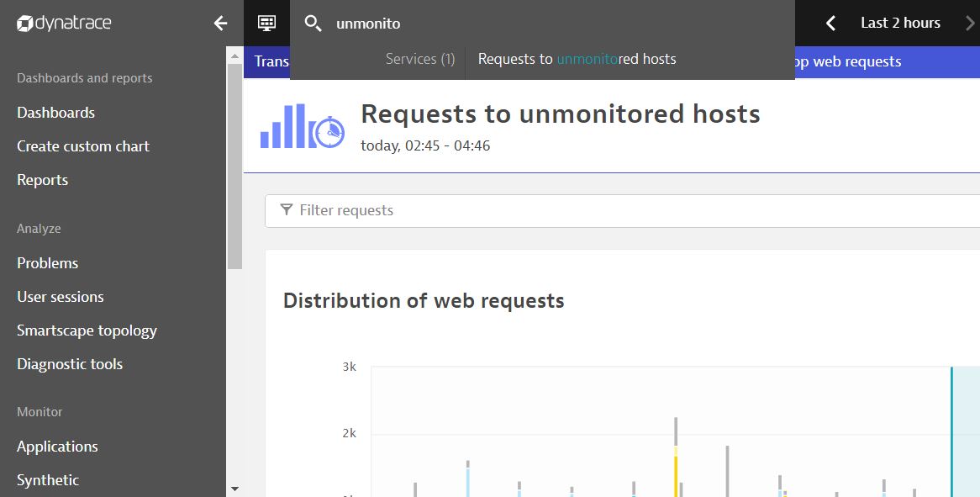Go to Reports page
Viewport: 980px width, 497px height.
point(42,180)
